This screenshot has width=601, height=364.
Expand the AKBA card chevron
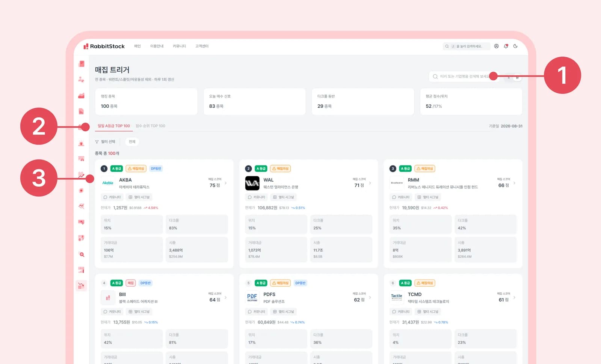[226, 183]
